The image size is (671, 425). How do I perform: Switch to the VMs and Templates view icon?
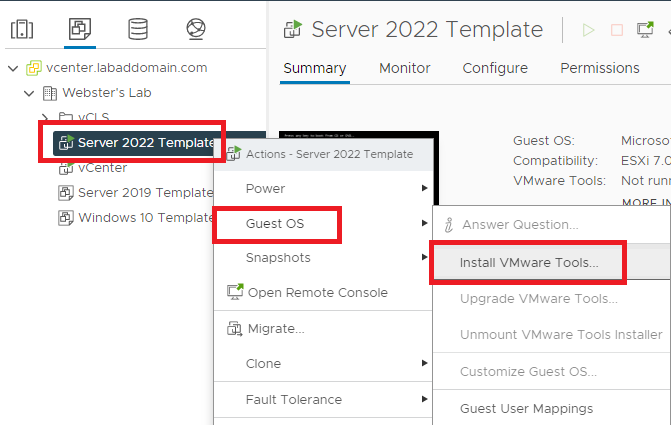click(x=80, y=28)
